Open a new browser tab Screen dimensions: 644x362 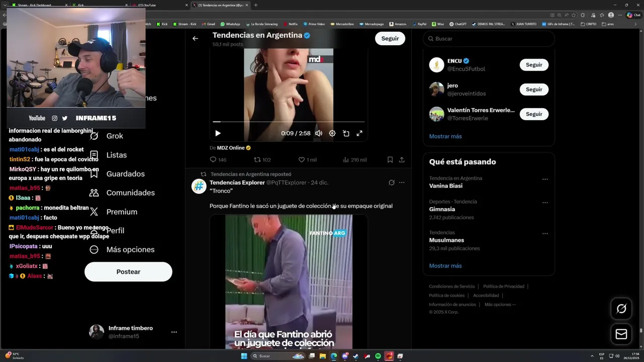point(256,5)
